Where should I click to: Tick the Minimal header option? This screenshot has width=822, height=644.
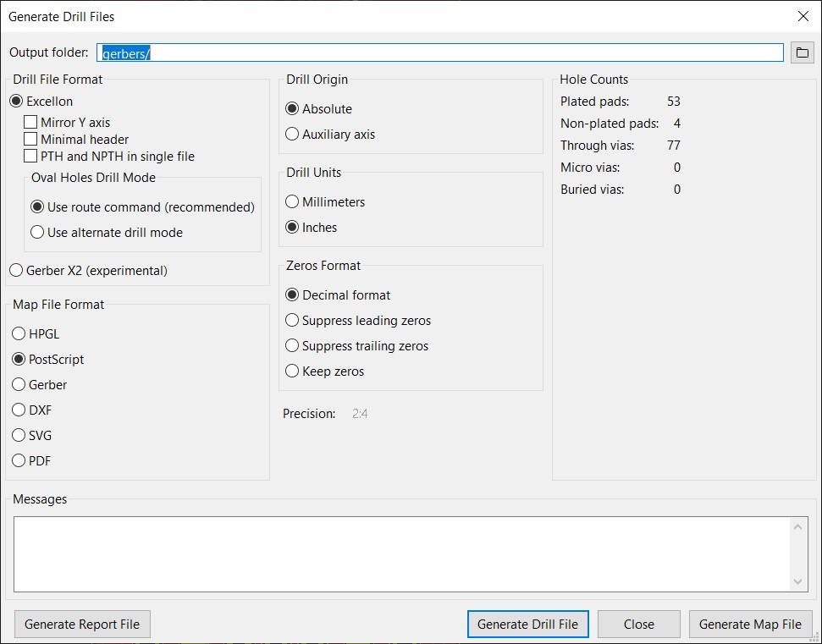point(30,140)
